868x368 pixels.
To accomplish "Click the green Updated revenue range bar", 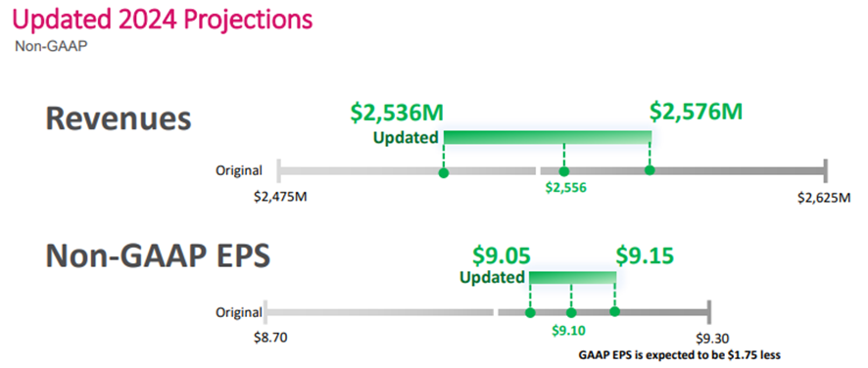I will (548, 137).
